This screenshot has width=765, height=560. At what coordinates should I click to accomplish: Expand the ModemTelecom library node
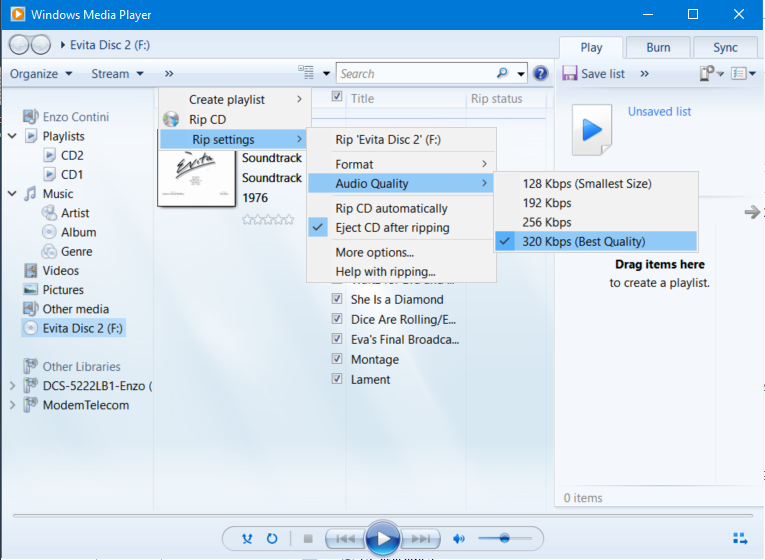click(x=12, y=405)
